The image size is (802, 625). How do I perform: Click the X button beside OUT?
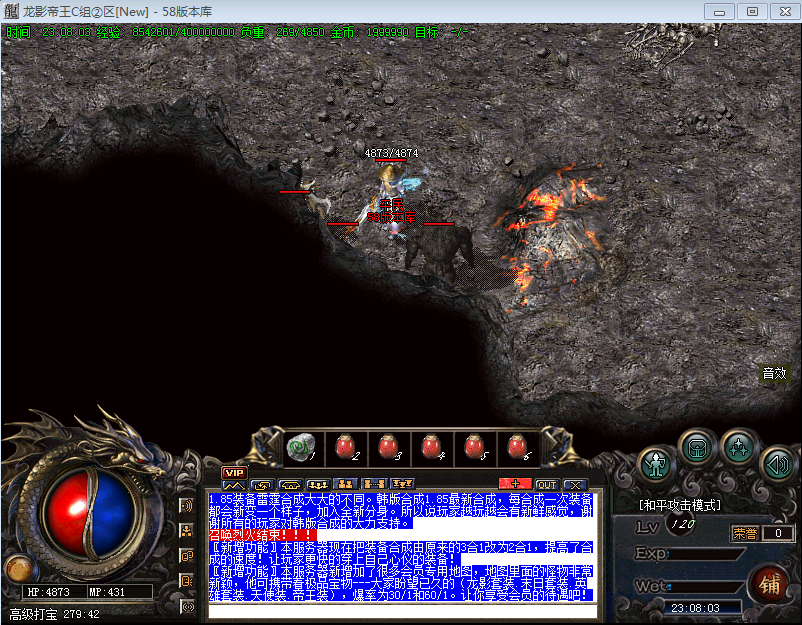tap(574, 484)
